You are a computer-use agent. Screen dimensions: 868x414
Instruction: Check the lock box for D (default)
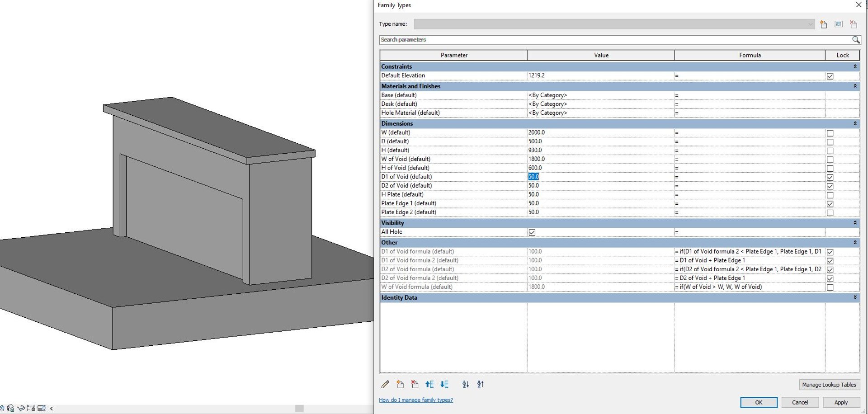[x=830, y=142]
